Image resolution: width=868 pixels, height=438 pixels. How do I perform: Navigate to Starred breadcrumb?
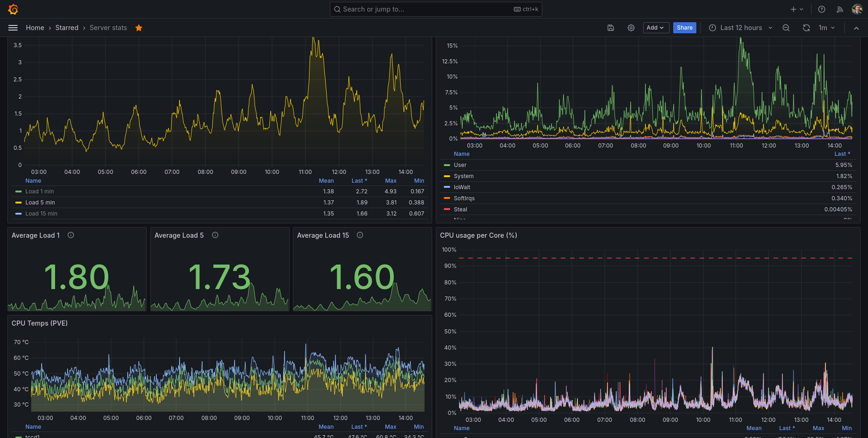pos(67,28)
